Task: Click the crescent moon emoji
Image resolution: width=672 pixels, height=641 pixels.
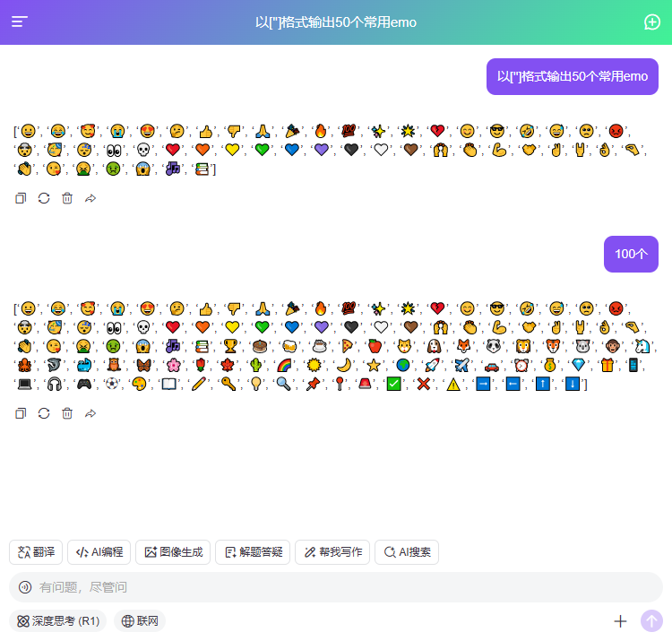Action: click(344, 365)
